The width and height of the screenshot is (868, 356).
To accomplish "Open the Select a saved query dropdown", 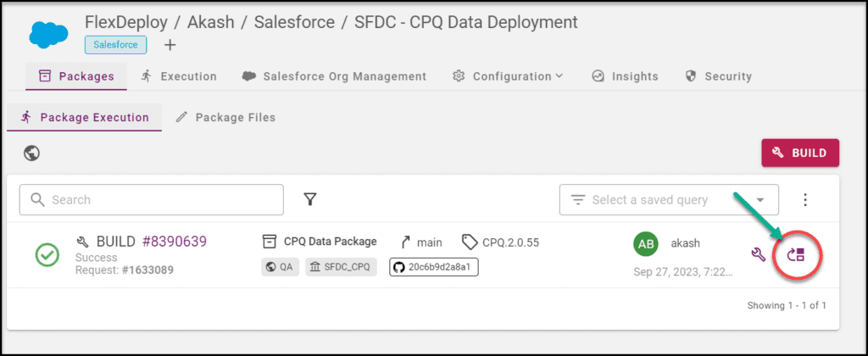I will (x=669, y=200).
